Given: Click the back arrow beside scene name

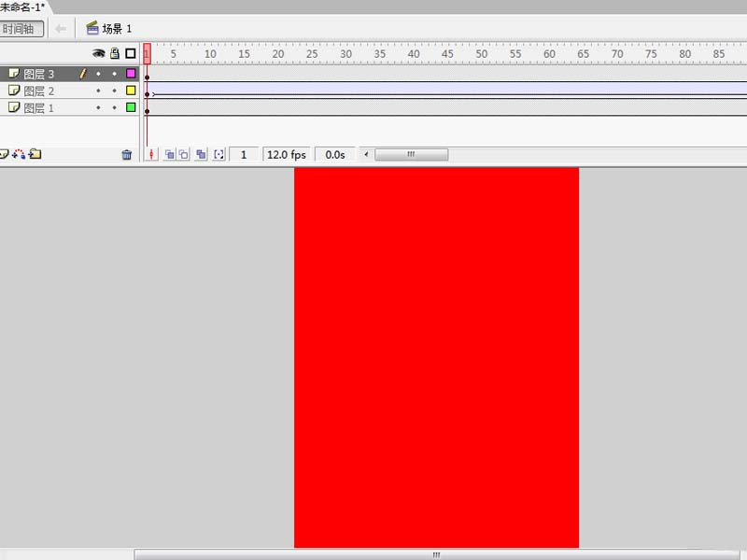Looking at the screenshot, I should (x=61, y=29).
